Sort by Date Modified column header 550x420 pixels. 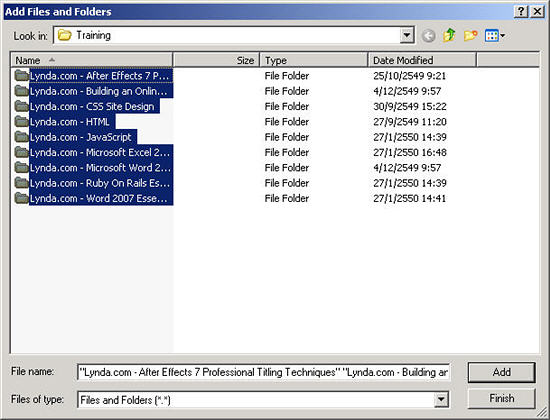(422, 60)
